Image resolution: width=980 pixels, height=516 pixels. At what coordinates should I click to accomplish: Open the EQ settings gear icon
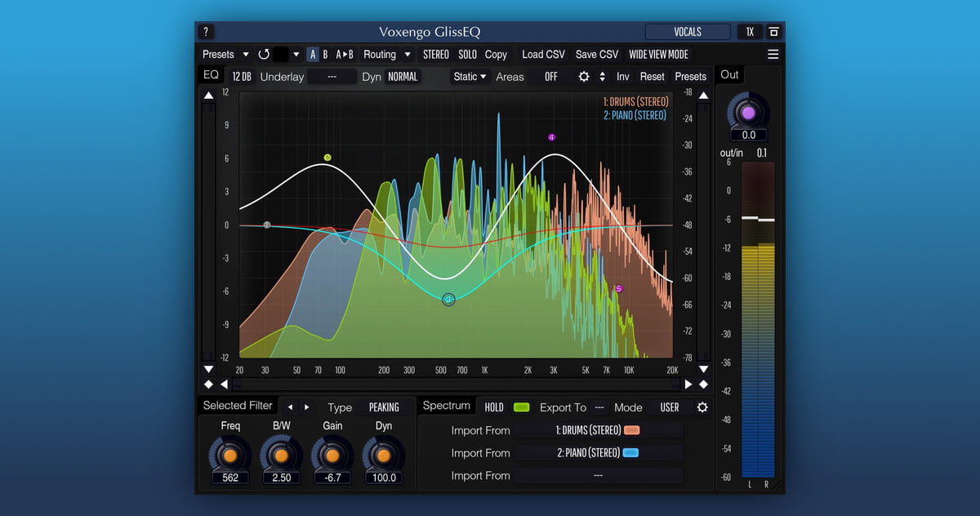click(583, 77)
